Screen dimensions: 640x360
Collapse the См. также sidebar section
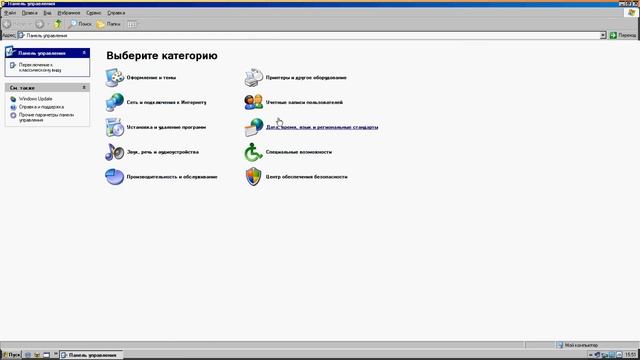point(84,87)
